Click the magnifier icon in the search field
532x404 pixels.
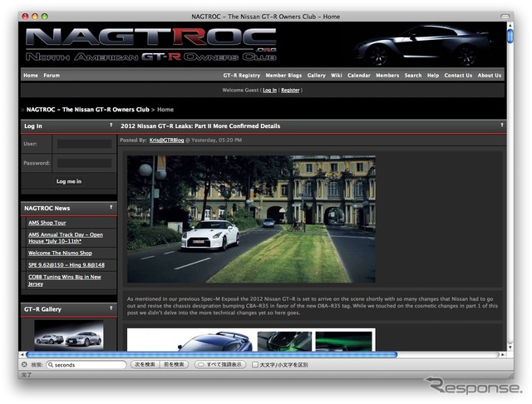pos(51,365)
